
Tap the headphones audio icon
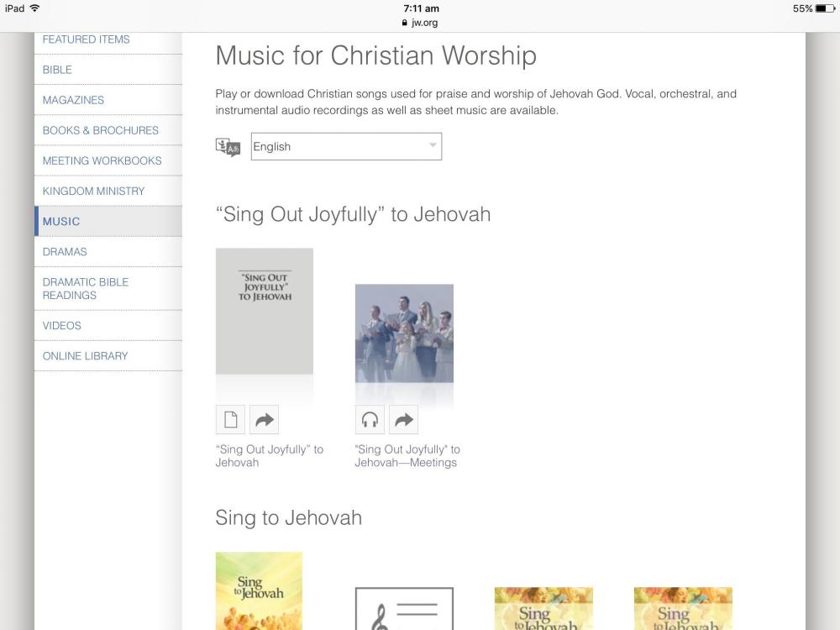370,419
